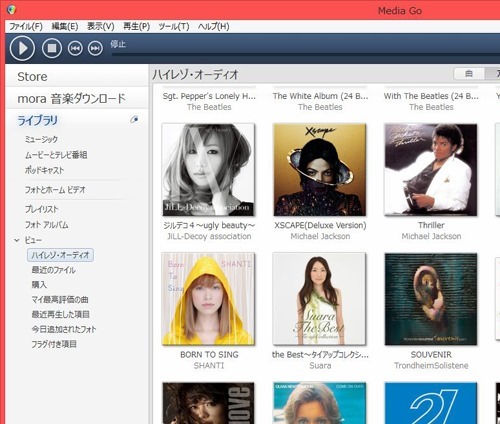Open フォトとホーム ビデオ
The image size is (500, 424).
pyautogui.click(x=55, y=190)
